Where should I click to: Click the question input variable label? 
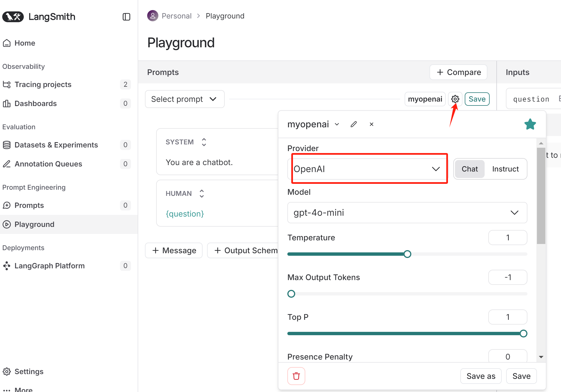[531, 99]
